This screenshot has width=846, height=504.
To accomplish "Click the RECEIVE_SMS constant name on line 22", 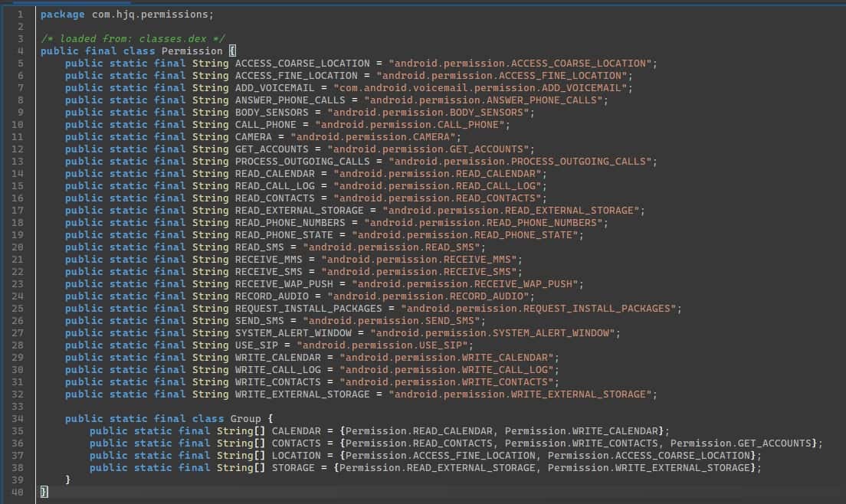I will (x=268, y=272).
